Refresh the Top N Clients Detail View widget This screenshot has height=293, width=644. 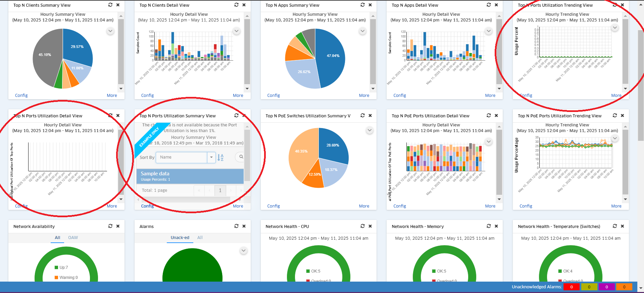(x=236, y=5)
